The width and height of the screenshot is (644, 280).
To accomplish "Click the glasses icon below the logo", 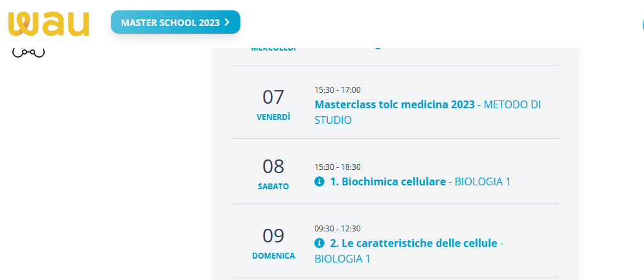I will click(x=29, y=53).
